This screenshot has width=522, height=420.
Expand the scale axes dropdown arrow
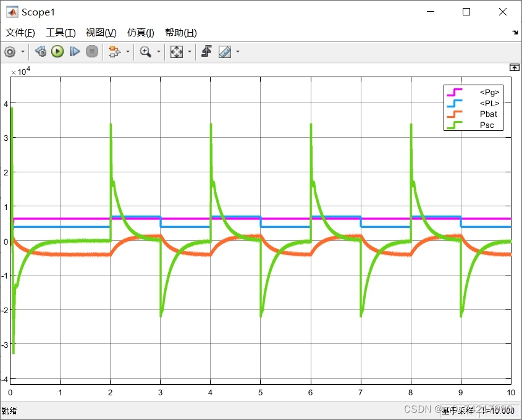(190, 52)
